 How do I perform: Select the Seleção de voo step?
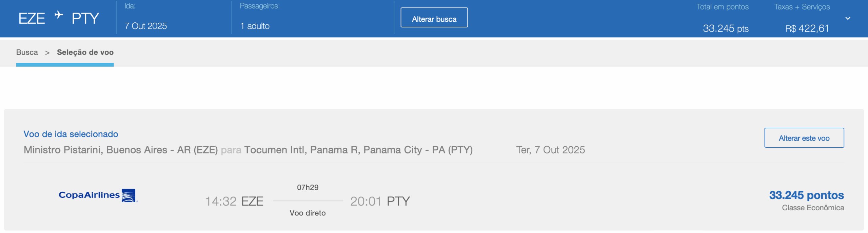(x=85, y=52)
